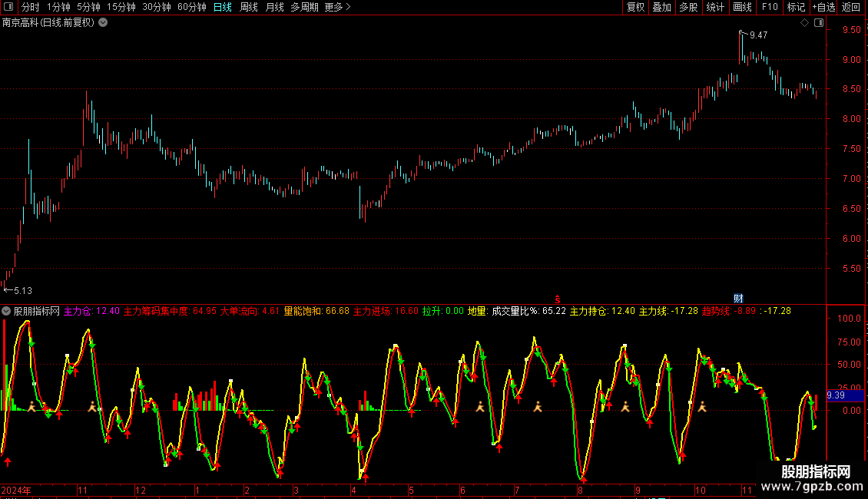Toggle the left sidebar panel icon

(x=8, y=7)
